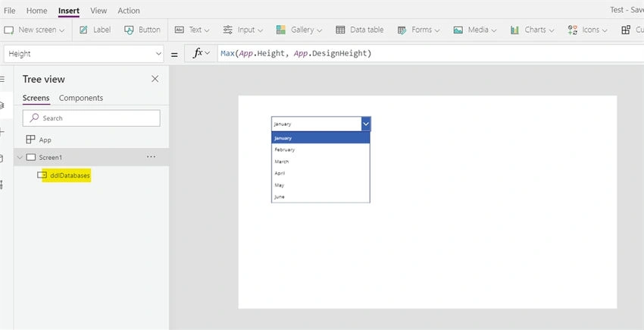Screen dimensions: 644x330
Task: Open the Gallery insert menu
Action: coord(299,30)
